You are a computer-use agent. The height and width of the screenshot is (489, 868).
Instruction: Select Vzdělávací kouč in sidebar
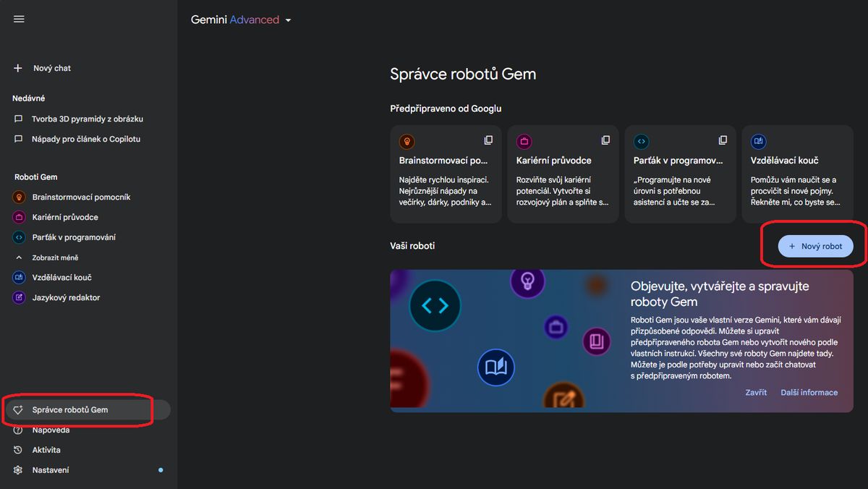pyautogui.click(x=61, y=277)
